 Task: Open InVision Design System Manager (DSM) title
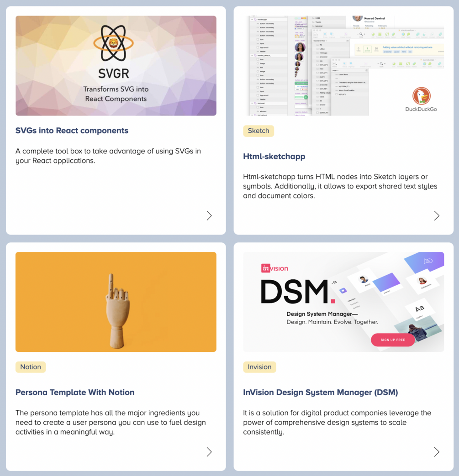321,392
